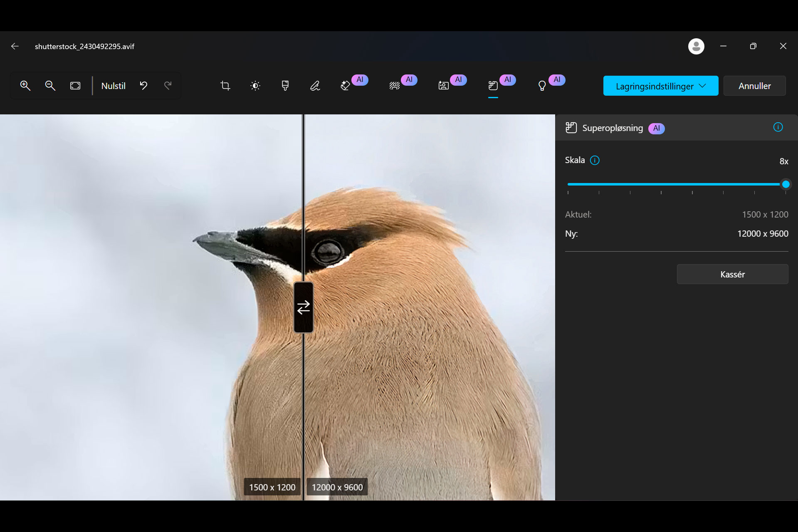Screen dimensions: 798x532
Task: Open the markup pen tool
Action: 315,86
